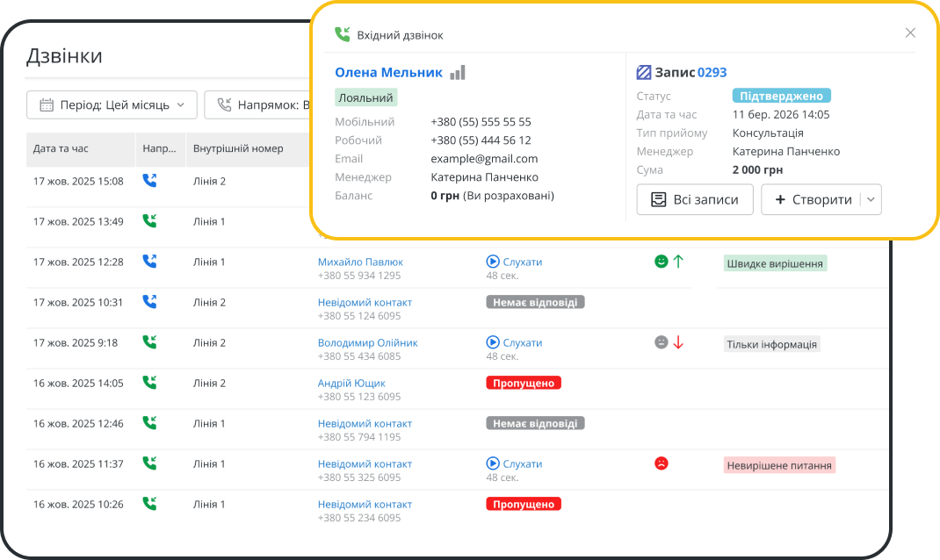Open Невідомий контакт with +380 55 794 1195

[365, 423]
